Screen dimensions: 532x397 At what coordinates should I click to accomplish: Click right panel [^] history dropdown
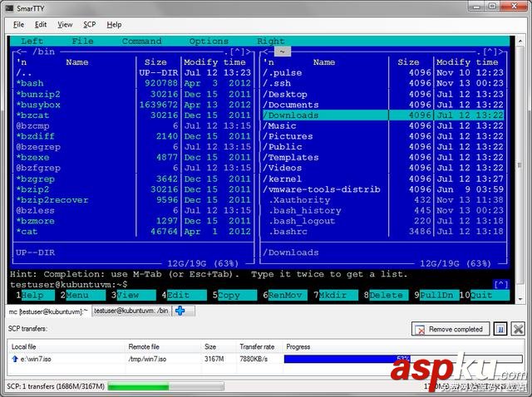tap(490, 51)
